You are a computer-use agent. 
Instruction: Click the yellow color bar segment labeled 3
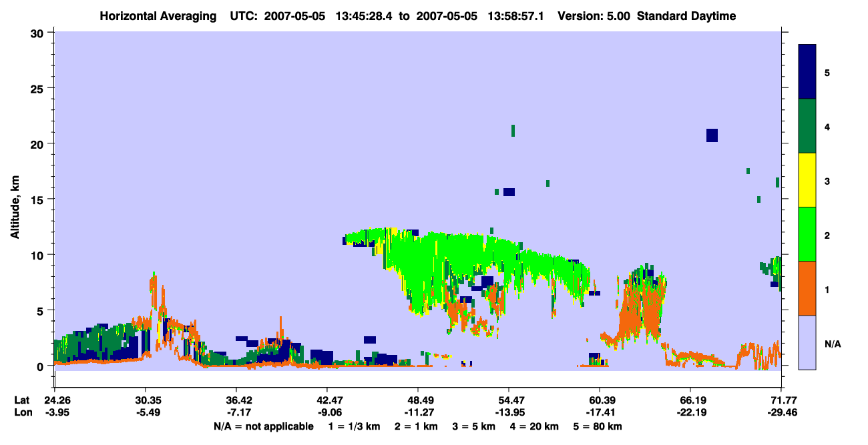click(x=807, y=180)
